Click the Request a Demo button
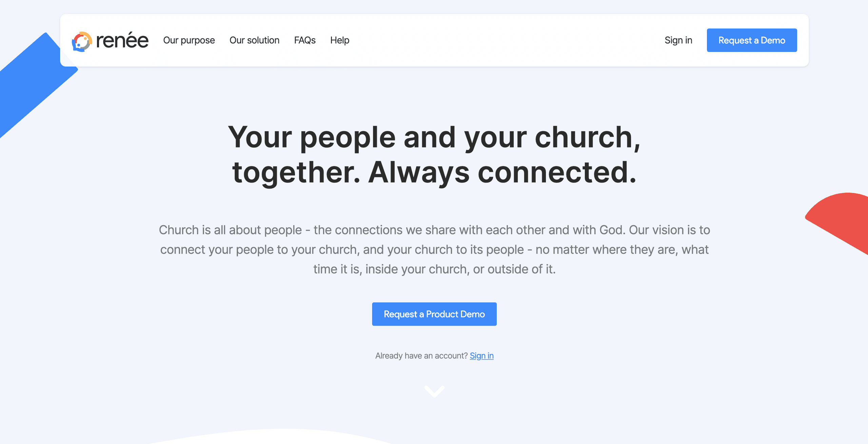Image resolution: width=868 pixels, height=444 pixels. click(x=752, y=40)
